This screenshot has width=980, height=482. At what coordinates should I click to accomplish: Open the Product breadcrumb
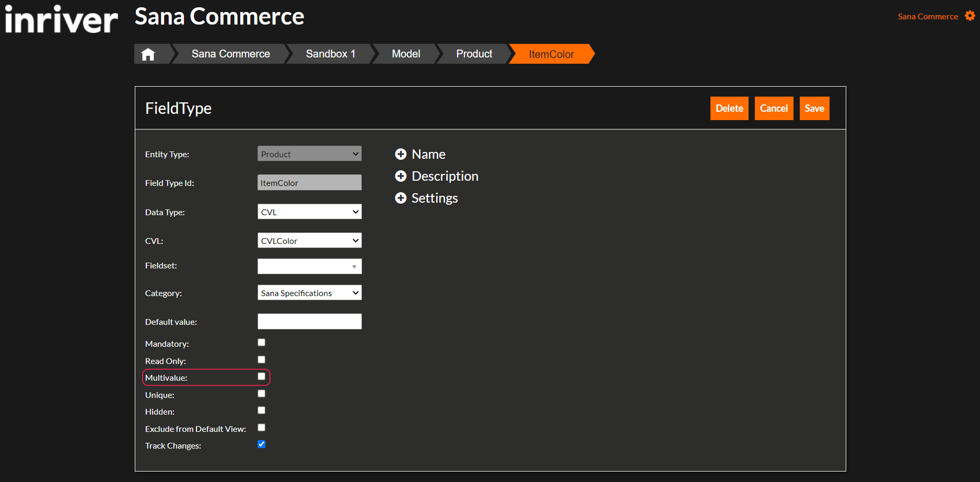474,54
